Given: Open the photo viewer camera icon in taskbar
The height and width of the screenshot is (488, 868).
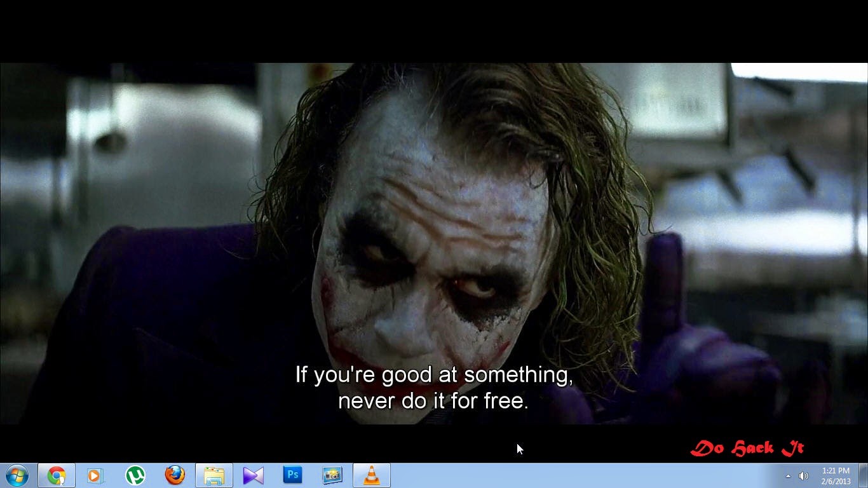Looking at the screenshot, I should 332,475.
